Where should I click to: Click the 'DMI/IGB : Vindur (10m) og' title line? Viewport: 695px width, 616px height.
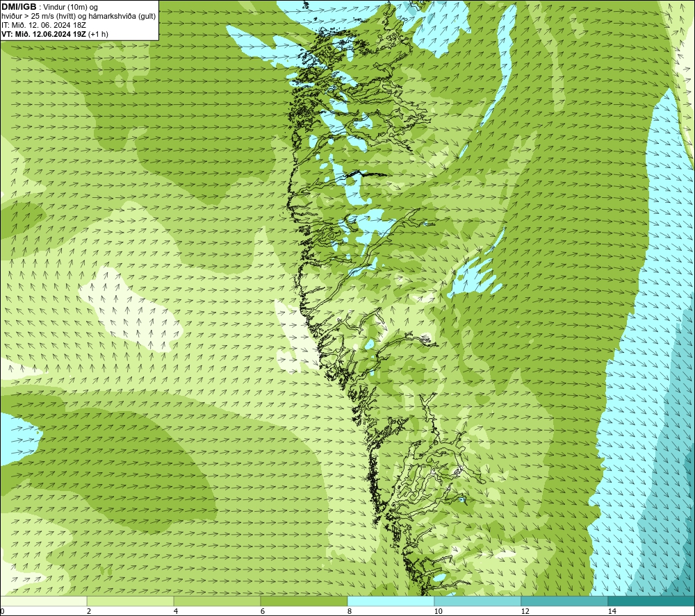(x=50, y=7)
